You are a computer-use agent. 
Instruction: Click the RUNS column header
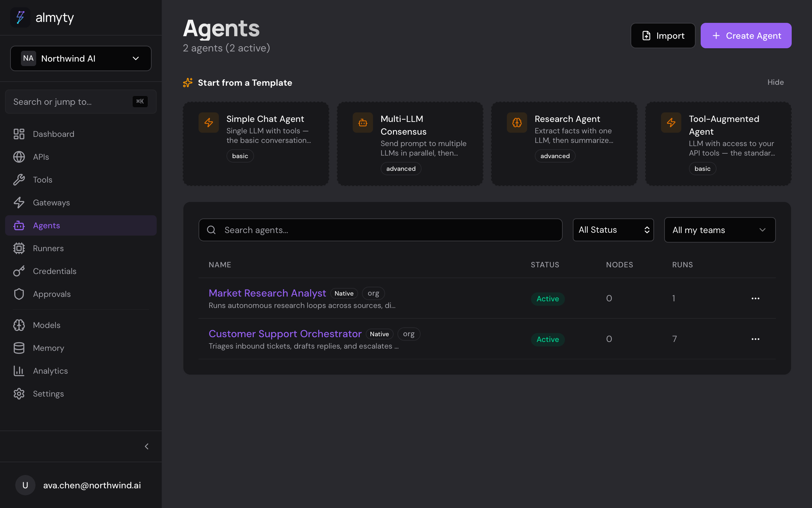pyautogui.click(x=683, y=265)
